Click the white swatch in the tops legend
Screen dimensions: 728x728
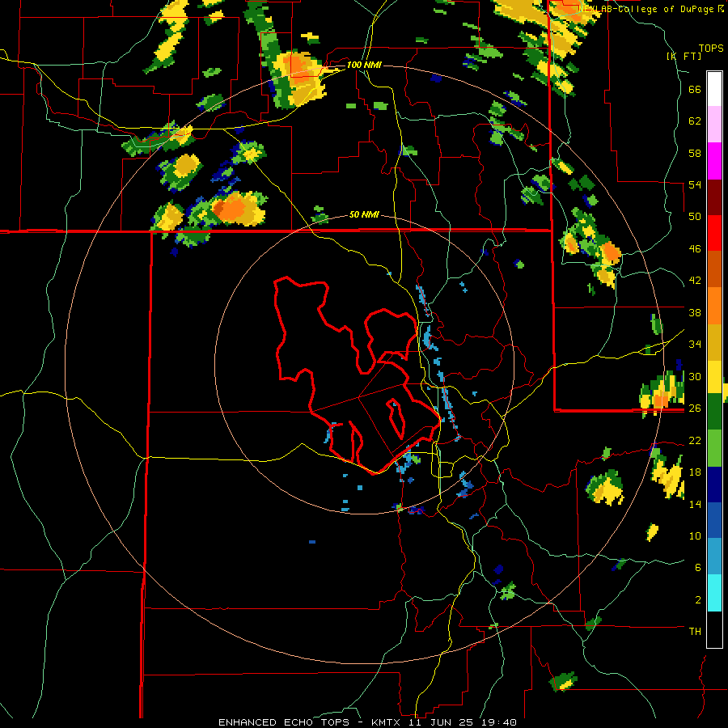coord(714,89)
